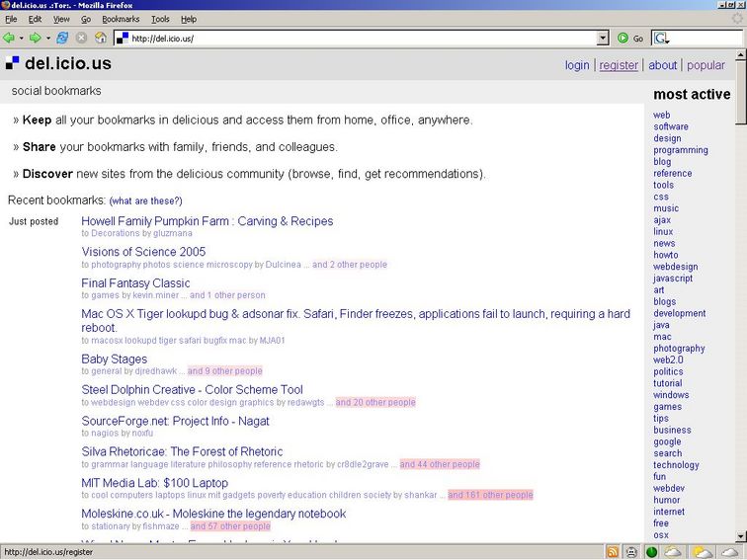This screenshot has height=560, width=747.
Task: Click the green round status bar indicator
Action: (651, 552)
